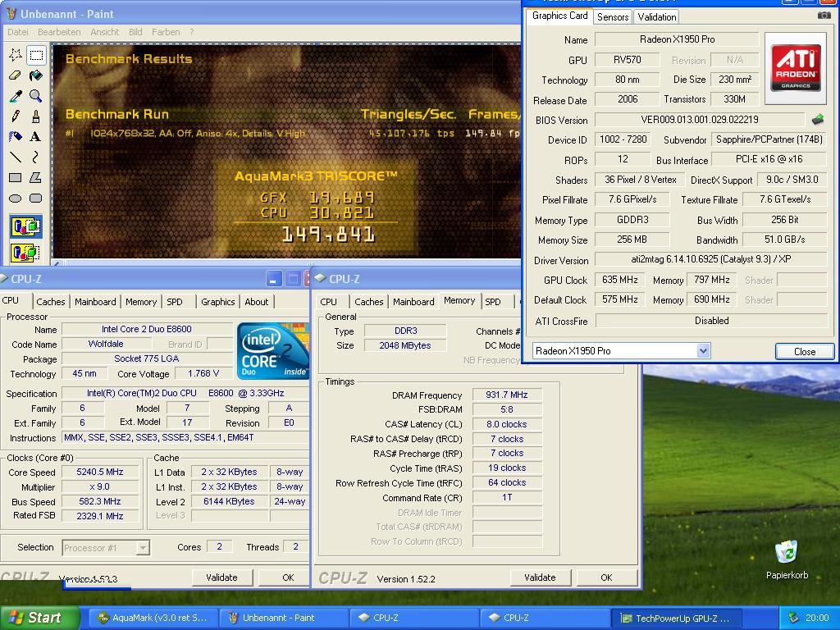Screen dimensions: 840x630
Task: Select the Rounded Rectangle tool
Action: click(36, 199)
